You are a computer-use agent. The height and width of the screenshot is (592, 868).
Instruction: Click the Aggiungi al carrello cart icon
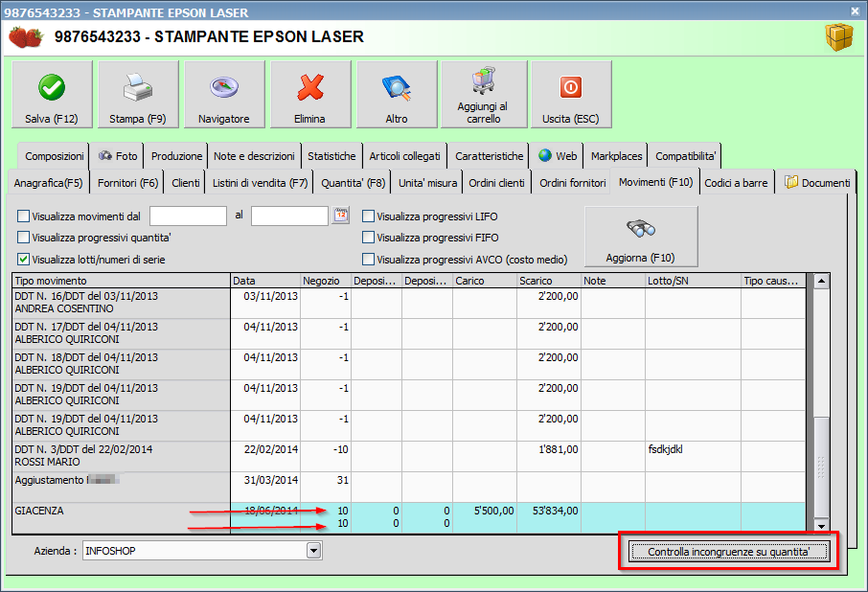(484, 80)
